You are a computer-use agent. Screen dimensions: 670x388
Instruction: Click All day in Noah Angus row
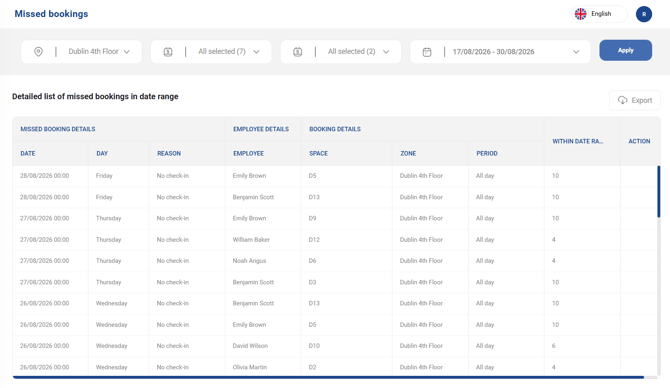pos(485,261)
